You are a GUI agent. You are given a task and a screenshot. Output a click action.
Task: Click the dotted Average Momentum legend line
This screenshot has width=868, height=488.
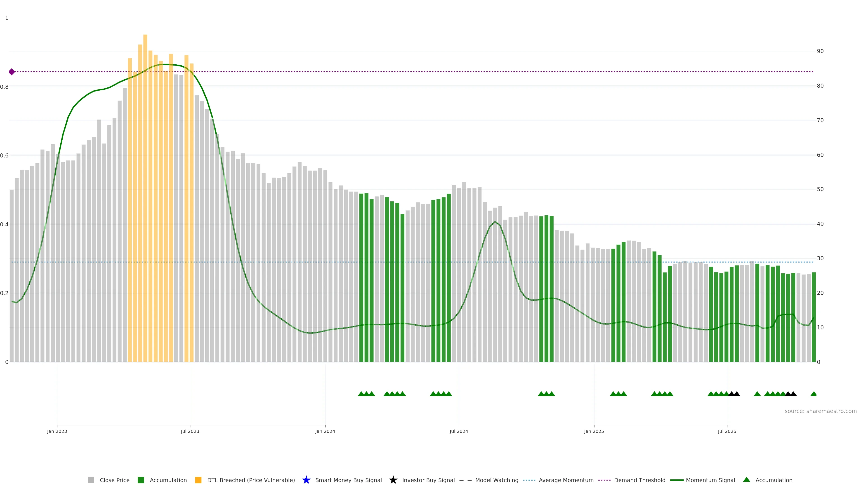[529, 480]
